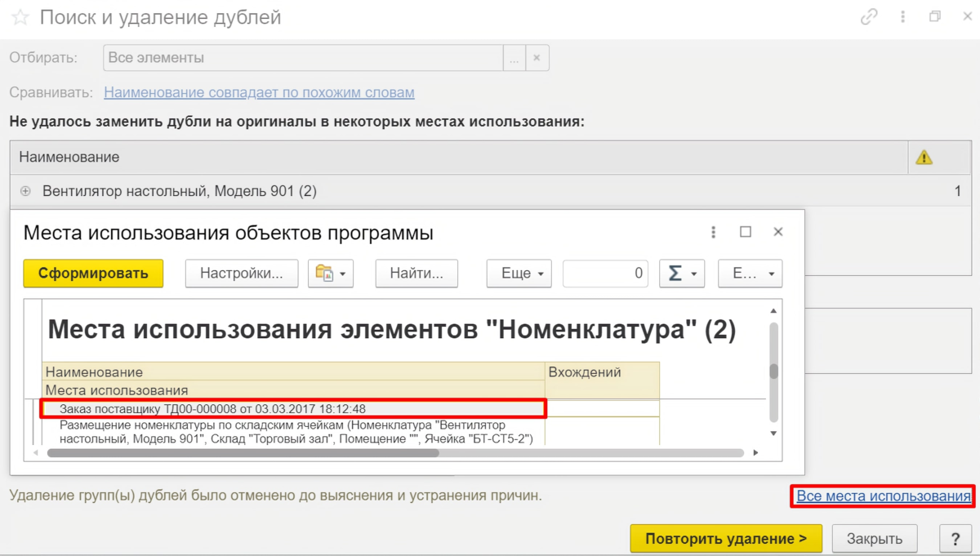Open the three-dot menu in usage dialog
Viewport: 980px width, 556px height.
(713, 232)
